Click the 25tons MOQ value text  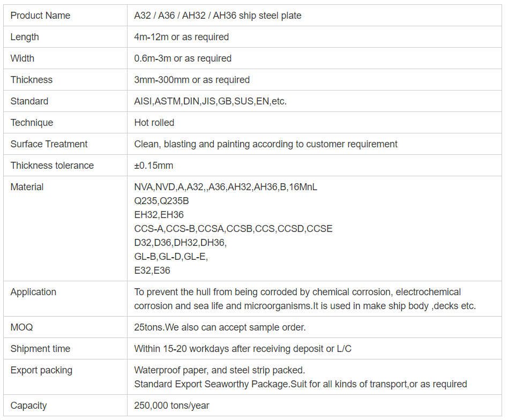pyautogui.click(x=220, y=327)
